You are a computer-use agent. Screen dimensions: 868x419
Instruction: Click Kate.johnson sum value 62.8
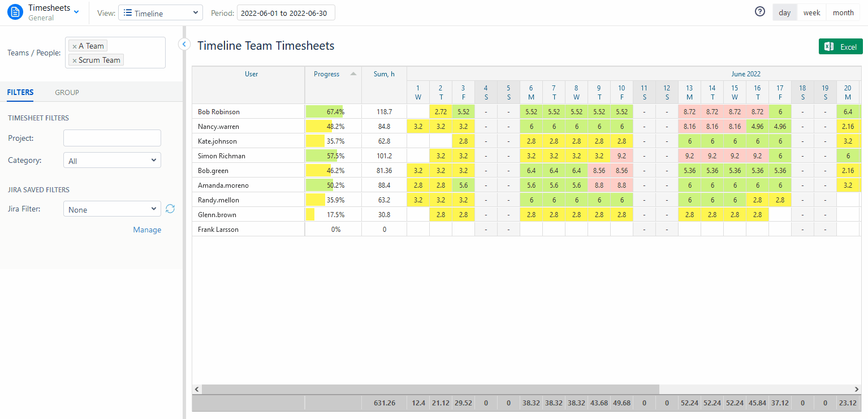tap(385, 141)
